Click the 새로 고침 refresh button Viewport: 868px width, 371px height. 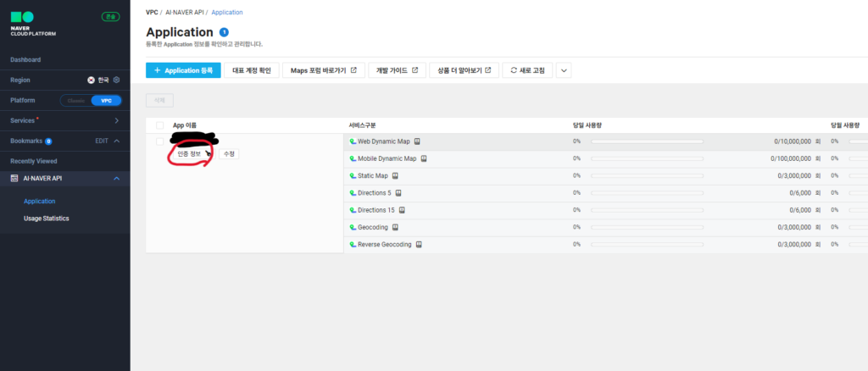[x=527, y=70]
